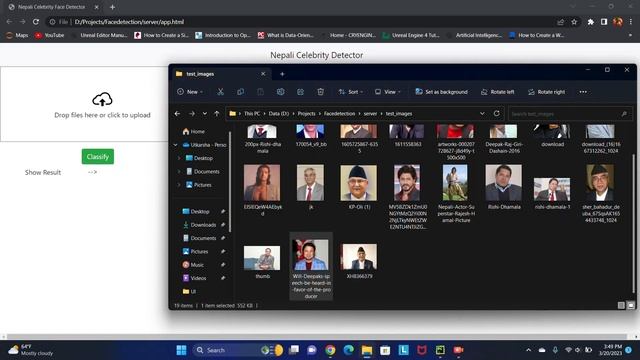
Task: Collapse the Utkarsha - Personal OneDrive node
Action: click(176, 145)
